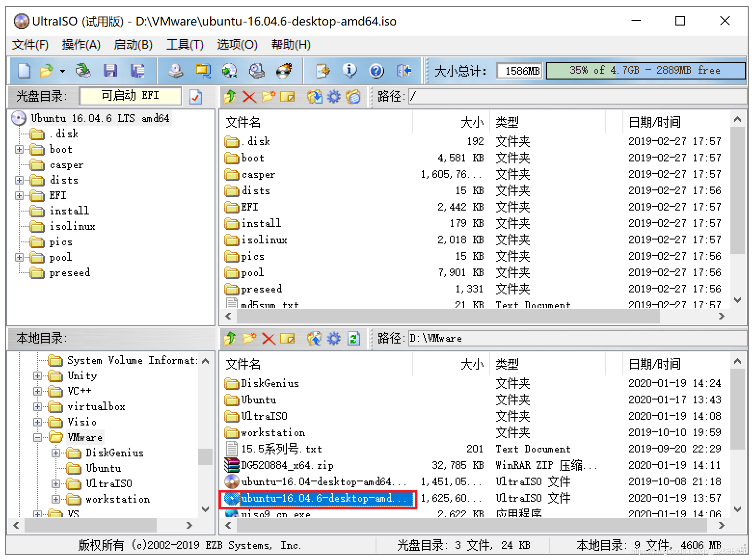
Task: Collapse the VMware folder in local tree
Action: pyautogui.click(x=38, y=438)
